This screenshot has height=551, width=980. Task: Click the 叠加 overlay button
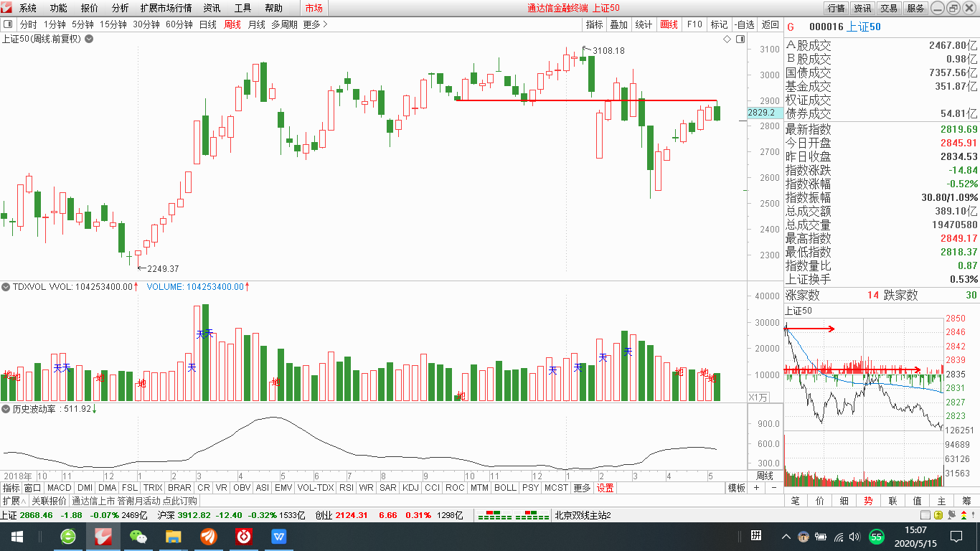618,24
